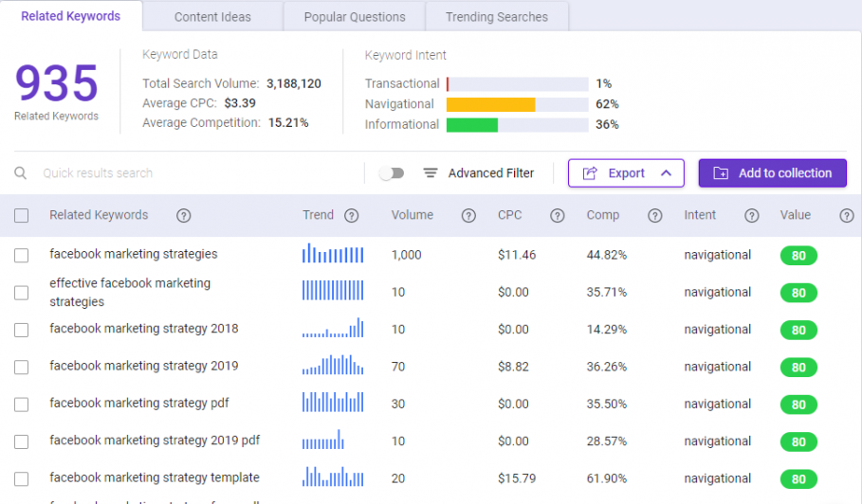Image resolution: width=862 pixels, height=504 pixels.
Task: Open help icon next to Comp column
Action: [x=654, y=216]
